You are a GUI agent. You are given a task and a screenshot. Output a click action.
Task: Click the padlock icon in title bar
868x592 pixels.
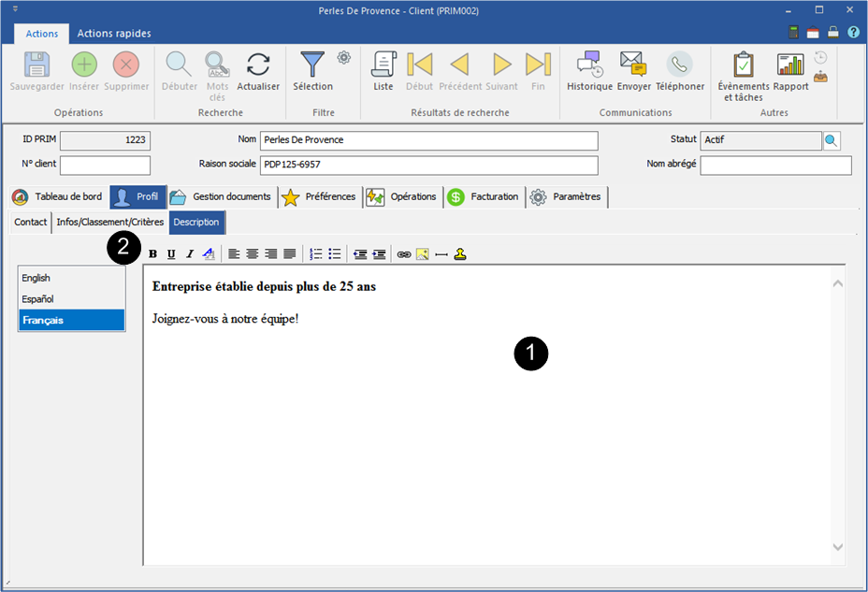coord(833,32)
